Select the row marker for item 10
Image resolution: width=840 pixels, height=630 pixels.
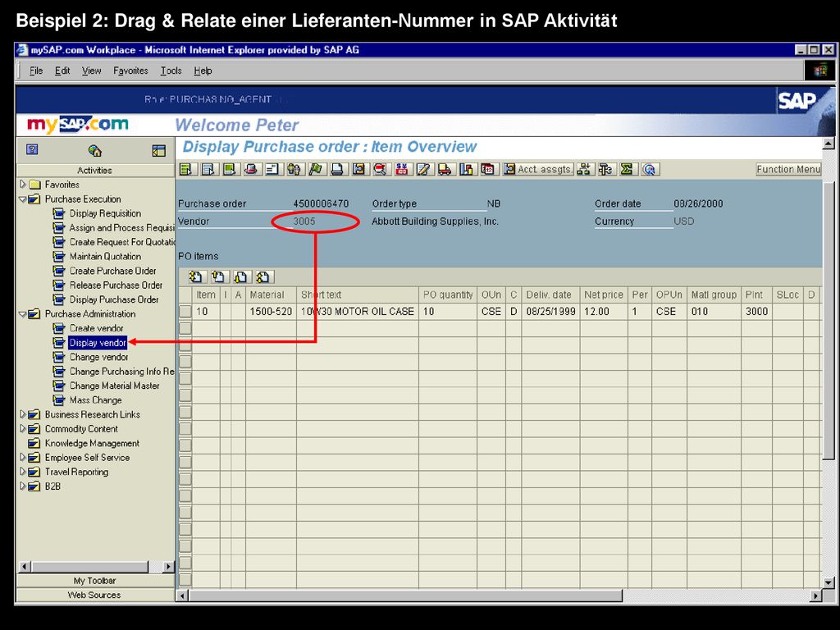tap(185, 311)
